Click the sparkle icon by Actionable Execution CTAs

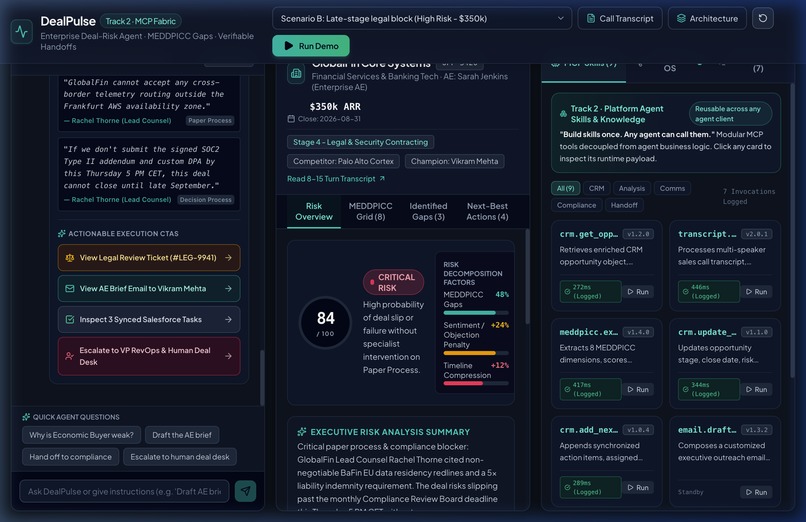pos(62,233)
